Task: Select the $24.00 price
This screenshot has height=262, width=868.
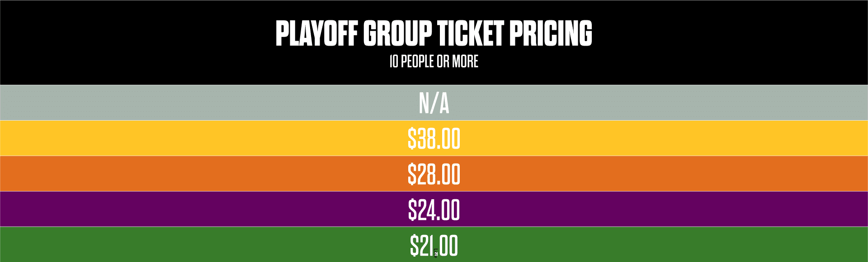Action: point(434,210)
